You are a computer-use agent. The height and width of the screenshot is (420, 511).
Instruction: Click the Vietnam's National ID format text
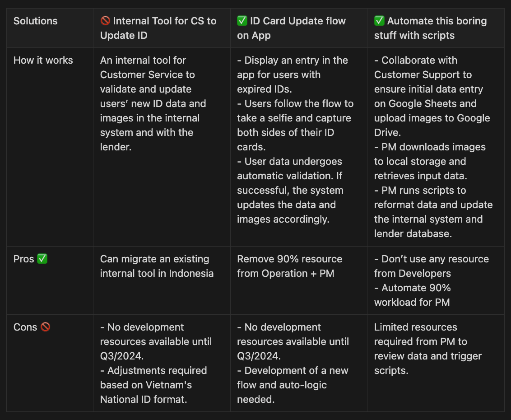pos(146,392)
